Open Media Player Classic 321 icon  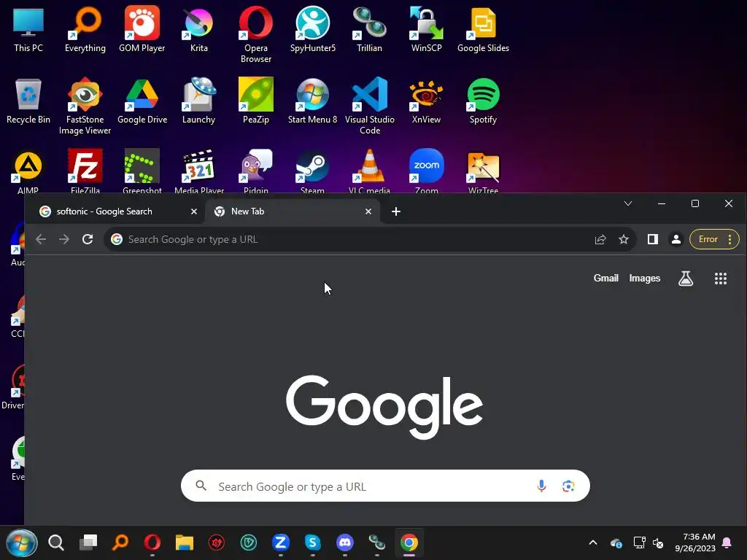pos(199,171)
